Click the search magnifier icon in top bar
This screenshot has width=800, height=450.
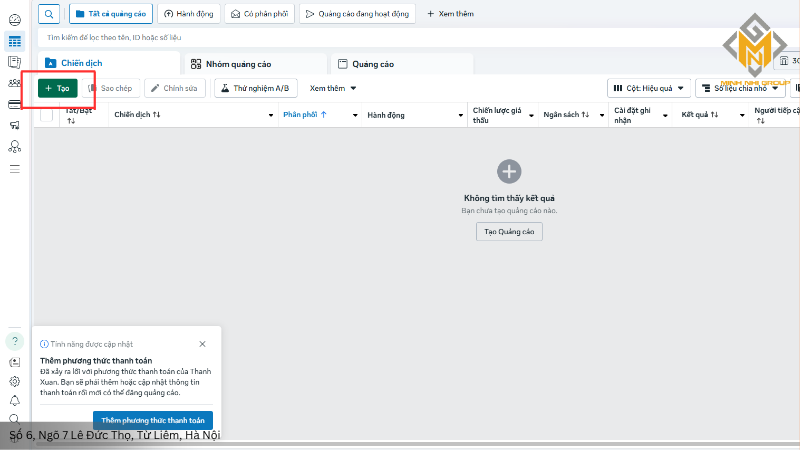(49, 13)
